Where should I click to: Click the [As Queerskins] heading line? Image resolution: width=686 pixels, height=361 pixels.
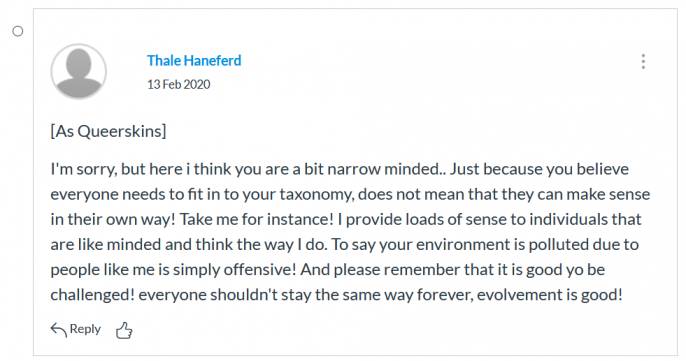[108, 131]
